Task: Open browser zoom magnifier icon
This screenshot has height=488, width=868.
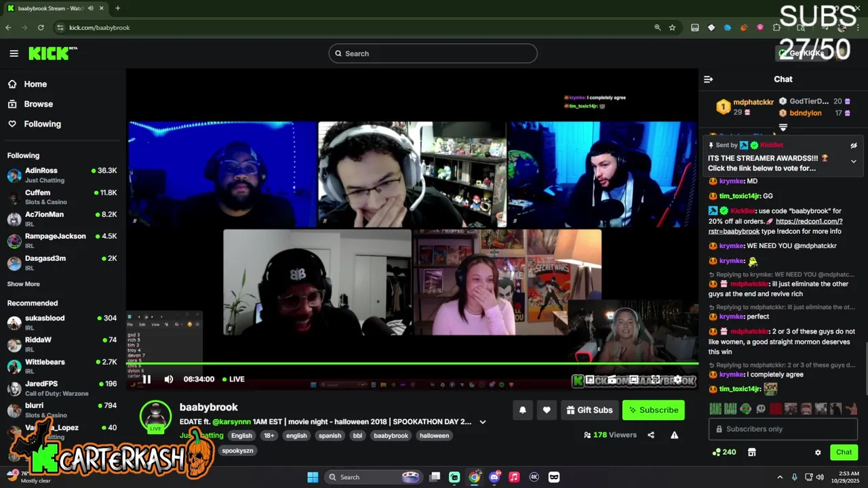Action: [657, 28]
